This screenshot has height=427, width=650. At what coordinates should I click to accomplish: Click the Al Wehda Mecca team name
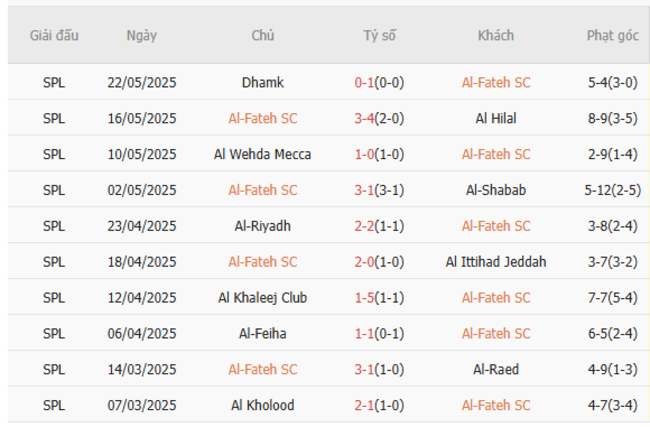(x=263, y=154)
